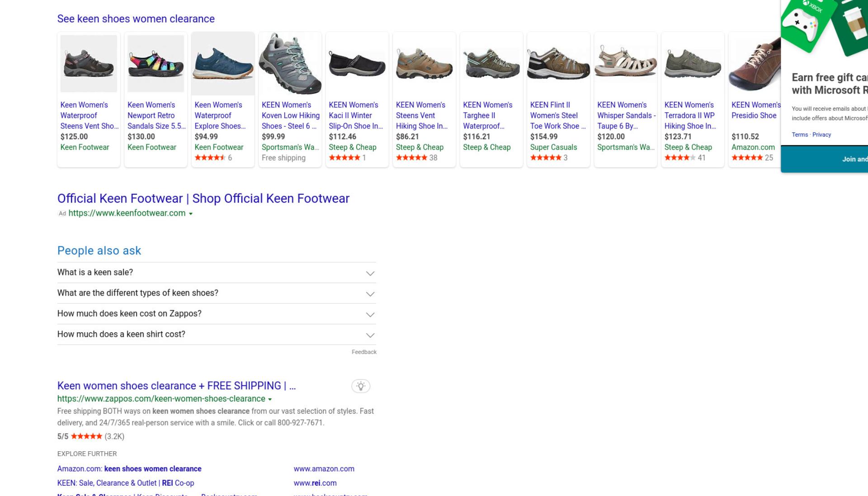Click 'Super Casuals' seller name
This screenshot has width=868, height=496.
click(x=553, y=147)
